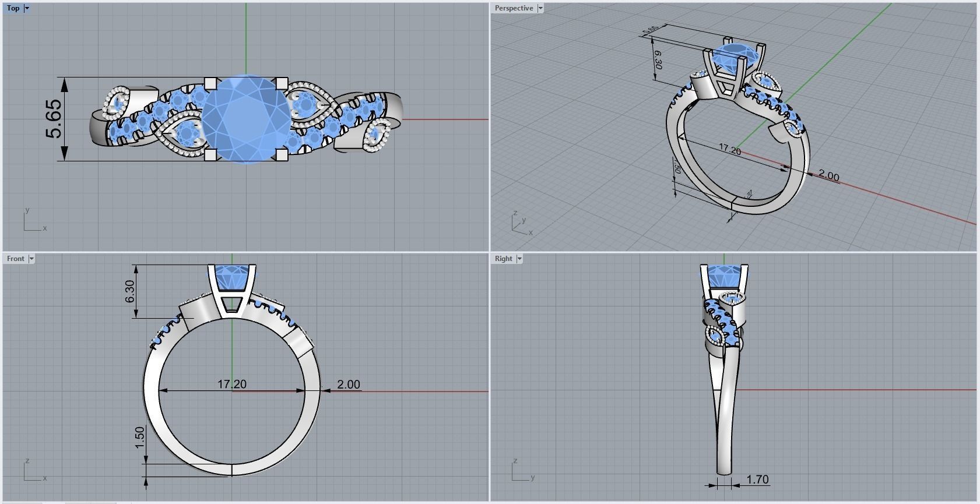Image resolution: width=980 pixels, height=504 pixels.
Task: Select the 6.30 dimension in Front view
Action: tap(129, 291)
